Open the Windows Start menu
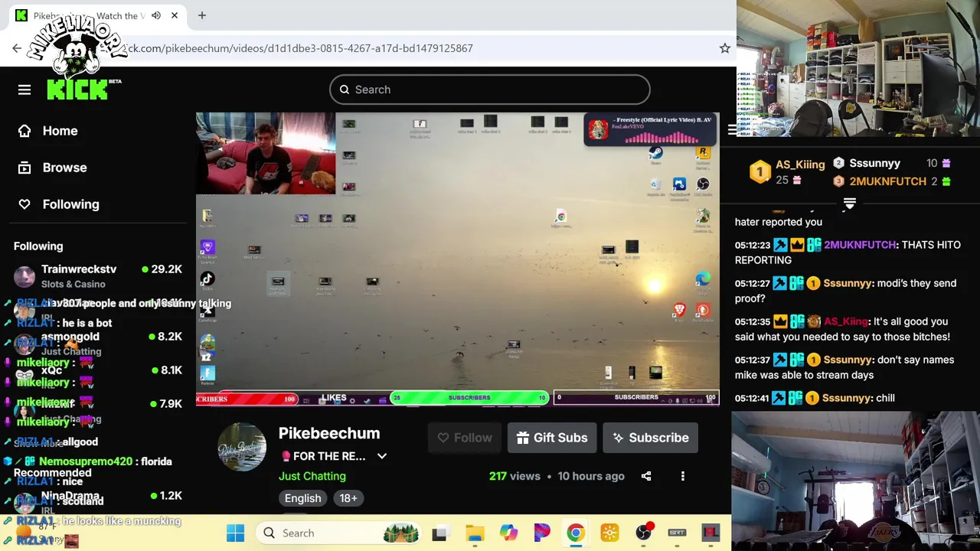Viewport: 980px width, 551px height. pos(235,533)
